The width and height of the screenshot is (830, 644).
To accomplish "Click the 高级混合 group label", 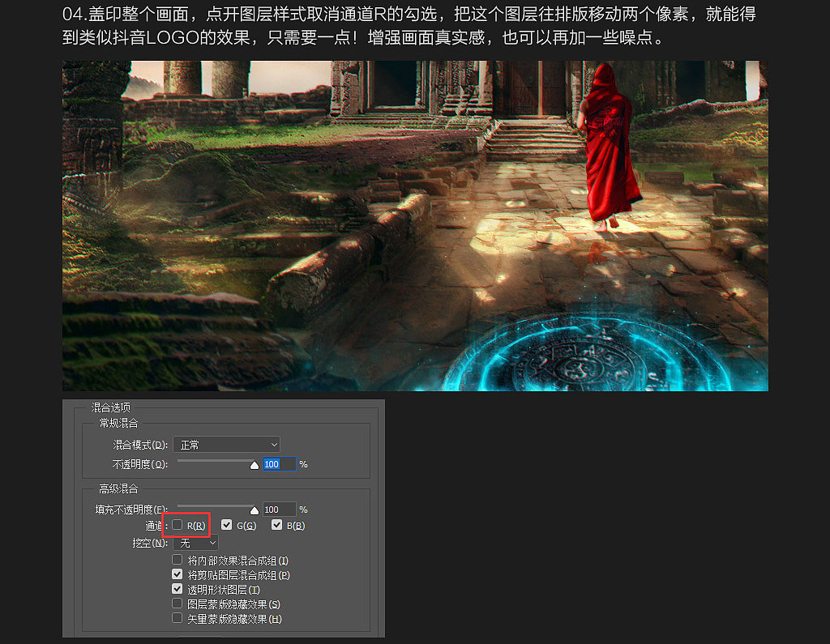I will coord(118,488).
